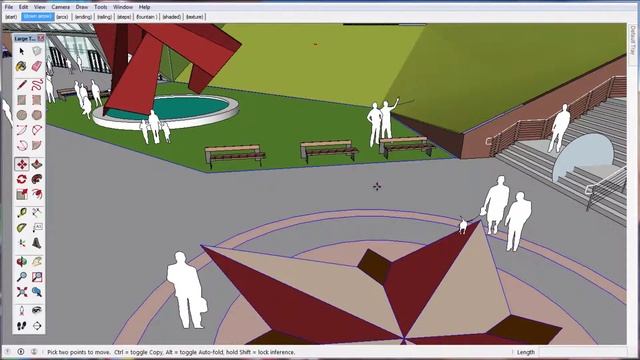Open the Draw menu
Viewport: 640px width, 360px height.
coord(82,7)
